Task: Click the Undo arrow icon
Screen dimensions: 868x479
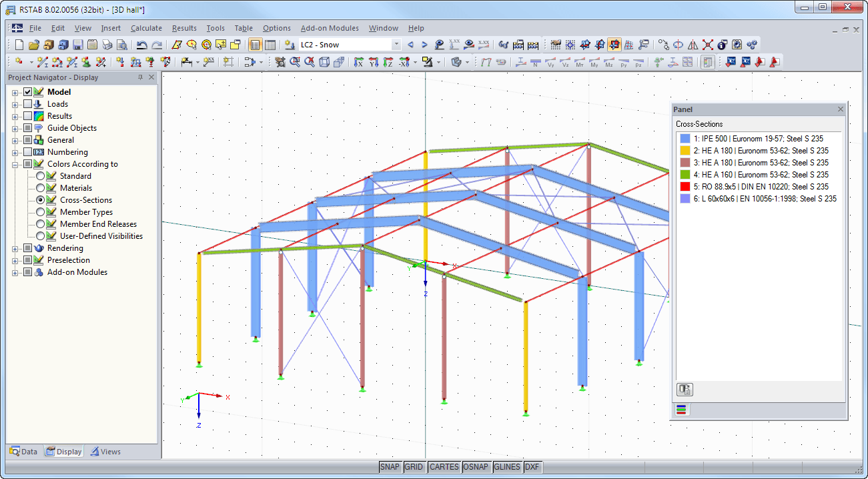Action: [x=141, y=45]
